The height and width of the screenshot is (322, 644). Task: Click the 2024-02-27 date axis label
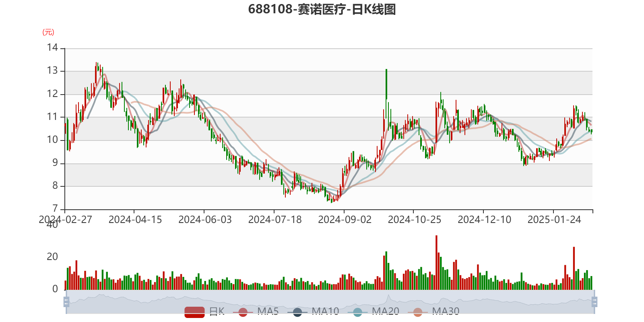(x=65, y=220)
